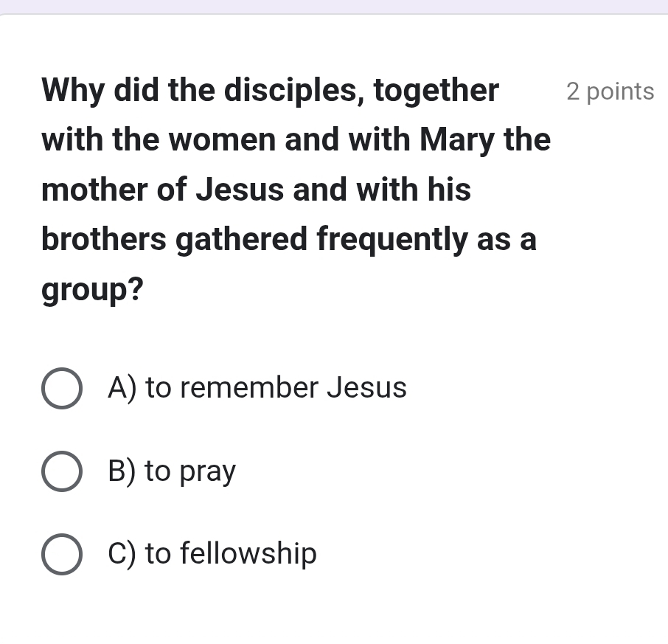Screen dimensions: 668x644
Task: Select the last answer choice circle
Action: (x=62, y=553)
